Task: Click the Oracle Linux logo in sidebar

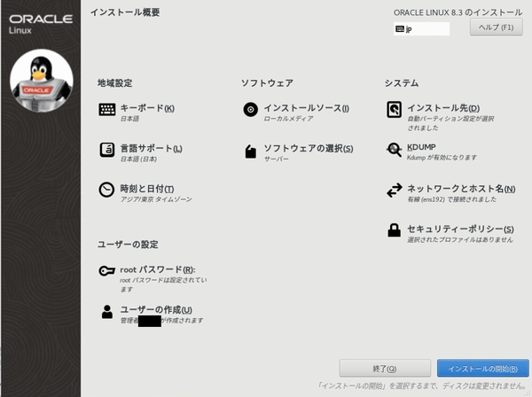Action: (x=41, y=24)
